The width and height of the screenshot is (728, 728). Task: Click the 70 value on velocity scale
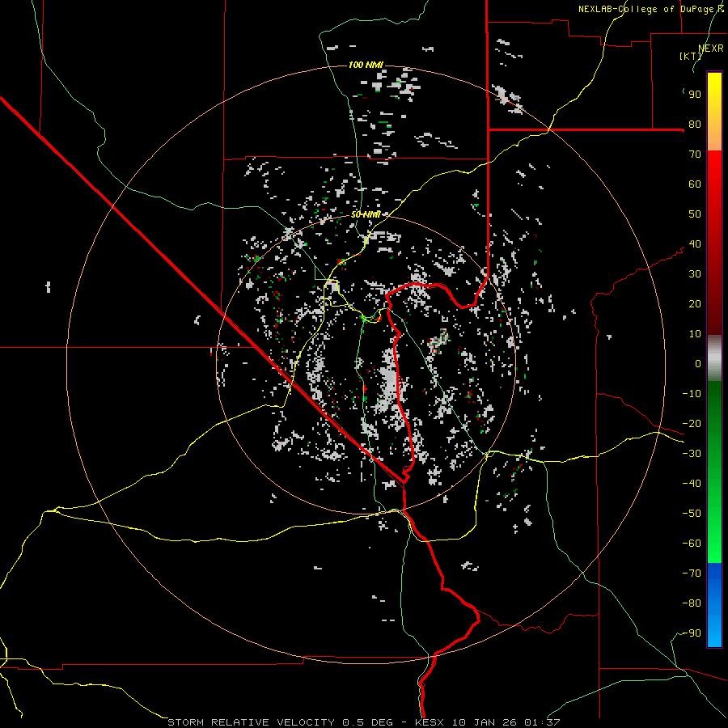695,154
